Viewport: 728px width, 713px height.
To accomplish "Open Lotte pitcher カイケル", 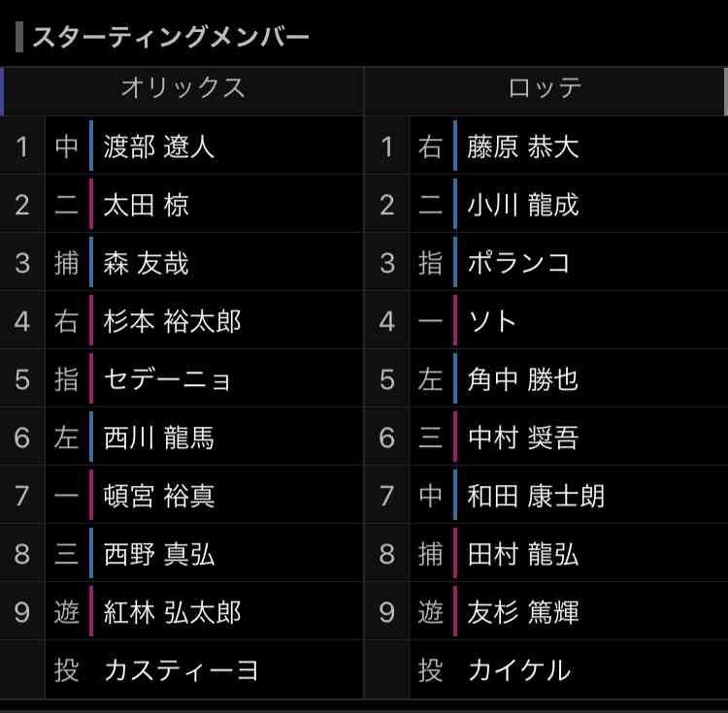I will click(519, 670).
